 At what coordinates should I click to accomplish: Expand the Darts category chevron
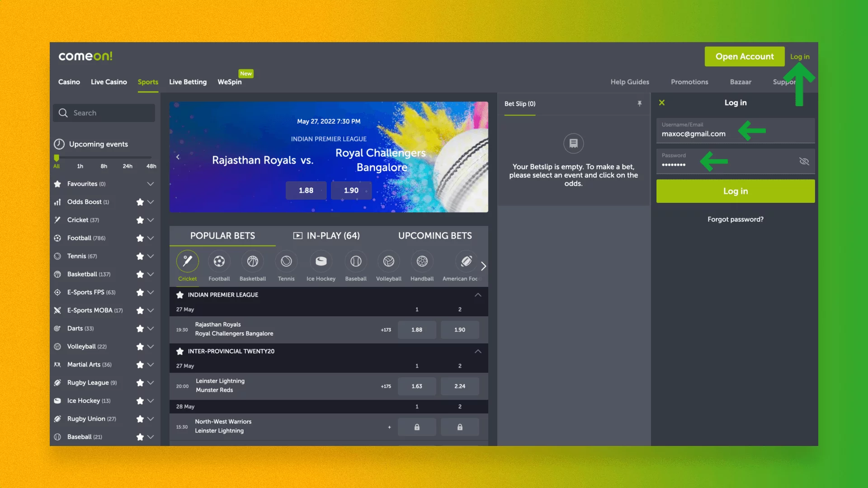tap(151, 328)
